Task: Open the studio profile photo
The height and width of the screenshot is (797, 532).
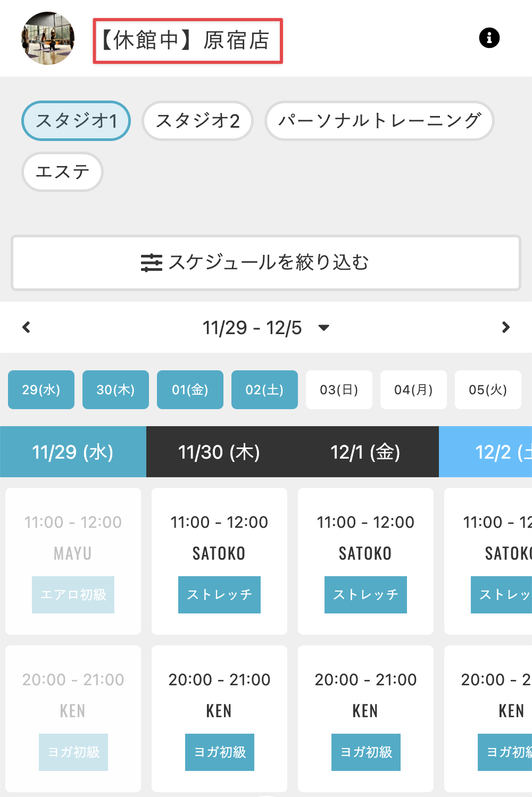Action: (x=48, y=38)
